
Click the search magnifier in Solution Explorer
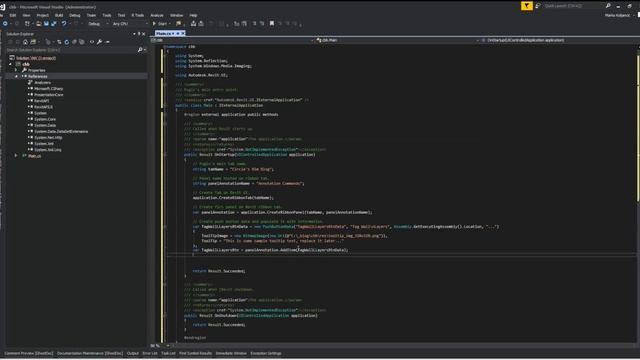(x=140, y=50)
